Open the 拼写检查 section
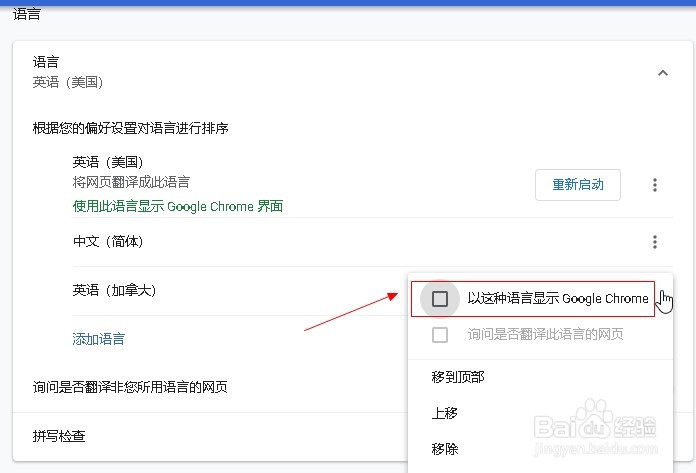The image size is (696, 473). pos(59,436)
